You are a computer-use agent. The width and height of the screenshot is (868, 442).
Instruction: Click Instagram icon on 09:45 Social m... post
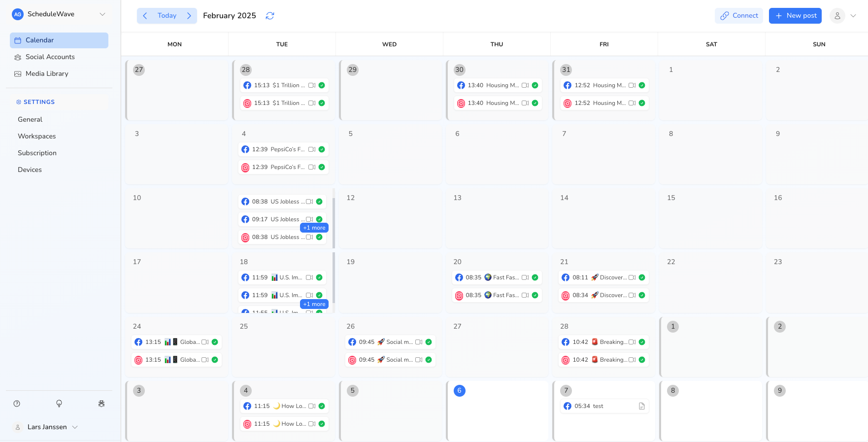[x=352, y=360]
